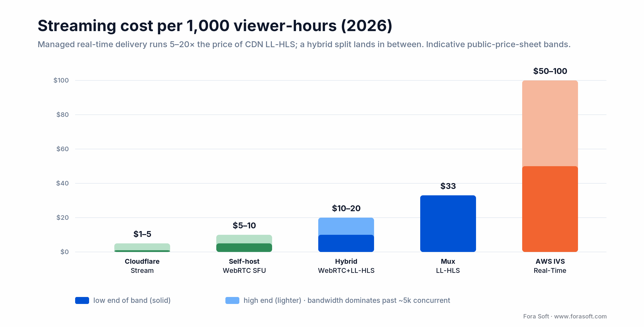
Task: Click the 'Self-host' category label
Action: [244, 261]
